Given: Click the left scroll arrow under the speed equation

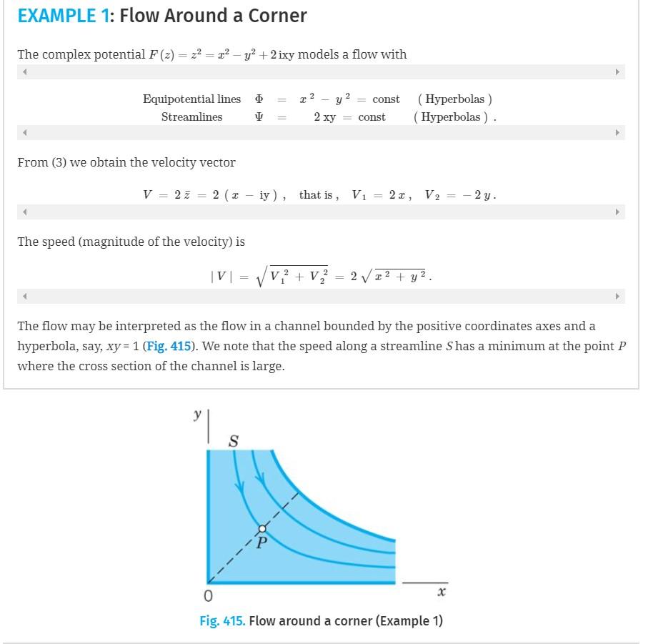Looking at the screenshot, I should (x=24, y=295).
